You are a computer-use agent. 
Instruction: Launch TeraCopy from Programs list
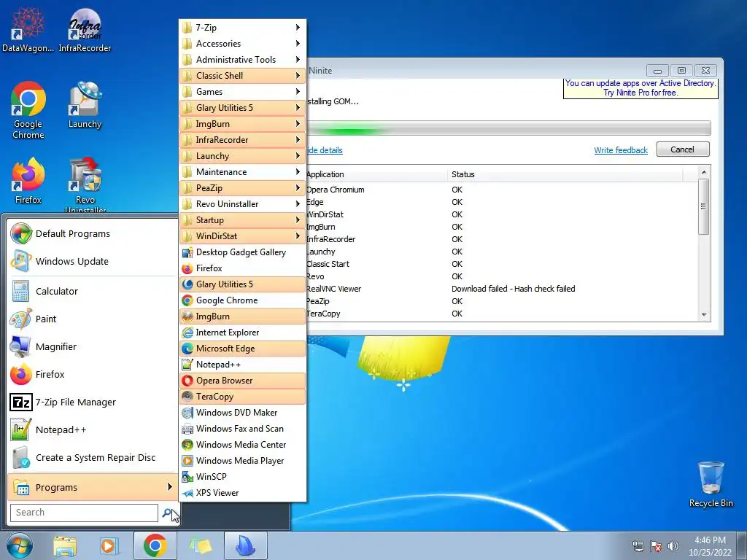click(242, 397)
